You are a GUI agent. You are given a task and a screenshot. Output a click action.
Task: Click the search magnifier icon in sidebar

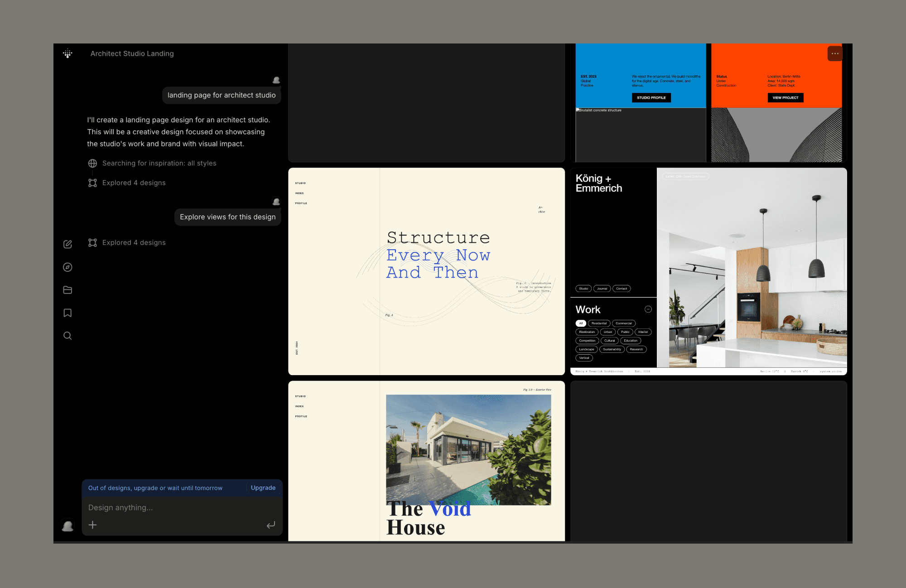(x=67, y=336)
